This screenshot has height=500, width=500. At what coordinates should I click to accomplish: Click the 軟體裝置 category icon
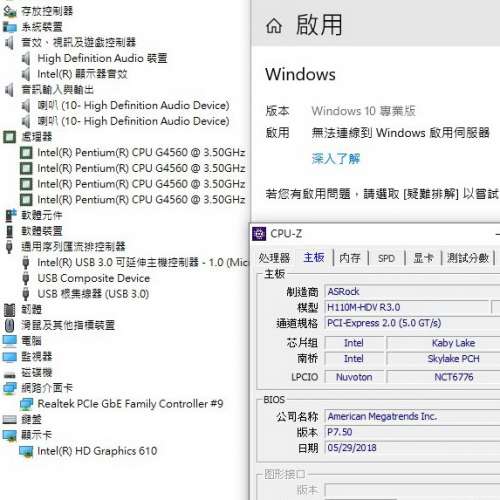10,231
